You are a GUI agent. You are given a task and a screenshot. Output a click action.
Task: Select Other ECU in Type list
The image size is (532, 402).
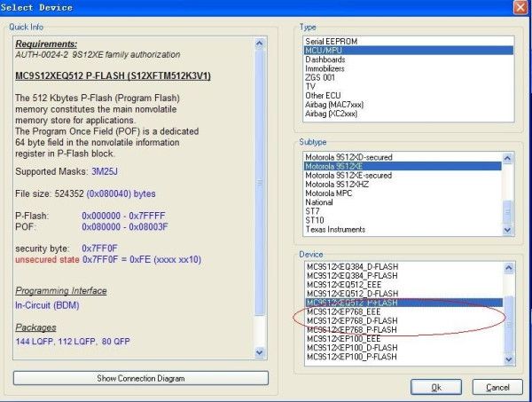click(x=324, y=96)
